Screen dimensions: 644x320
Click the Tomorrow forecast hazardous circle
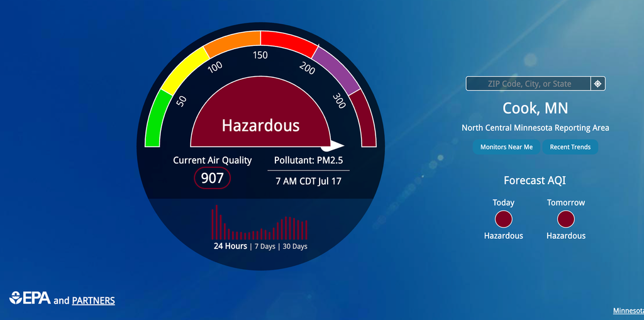(x=565, y=219)
